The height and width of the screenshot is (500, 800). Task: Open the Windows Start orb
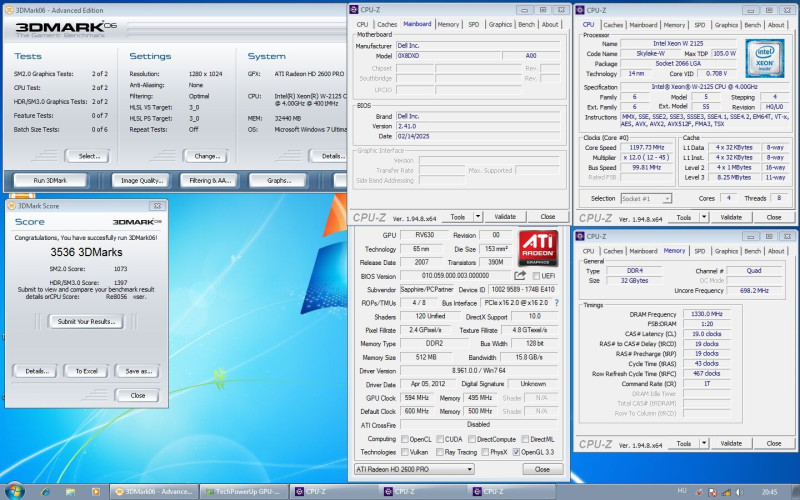click(x=15, y=491)
